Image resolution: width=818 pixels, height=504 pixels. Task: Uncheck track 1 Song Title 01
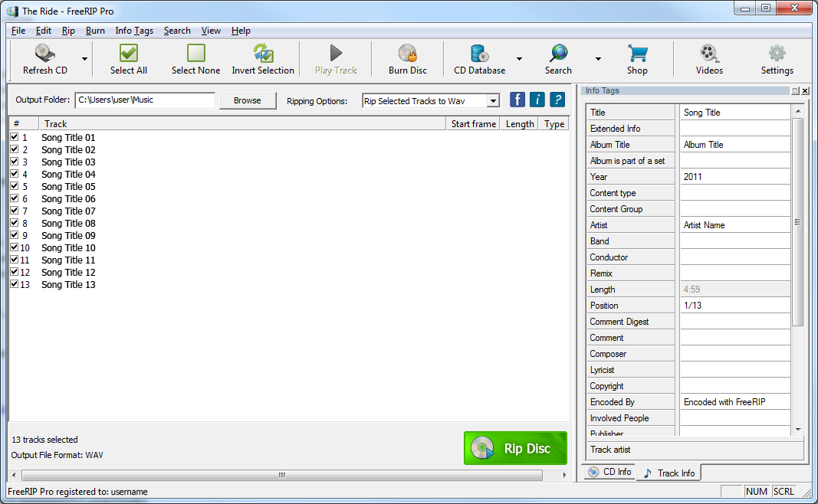coord(15,137)
